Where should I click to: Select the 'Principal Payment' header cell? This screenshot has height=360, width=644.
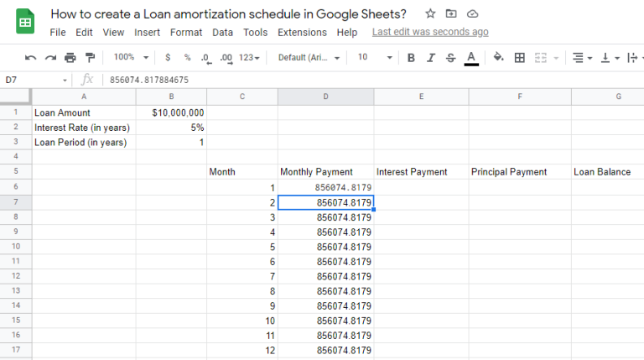point(520,172)
